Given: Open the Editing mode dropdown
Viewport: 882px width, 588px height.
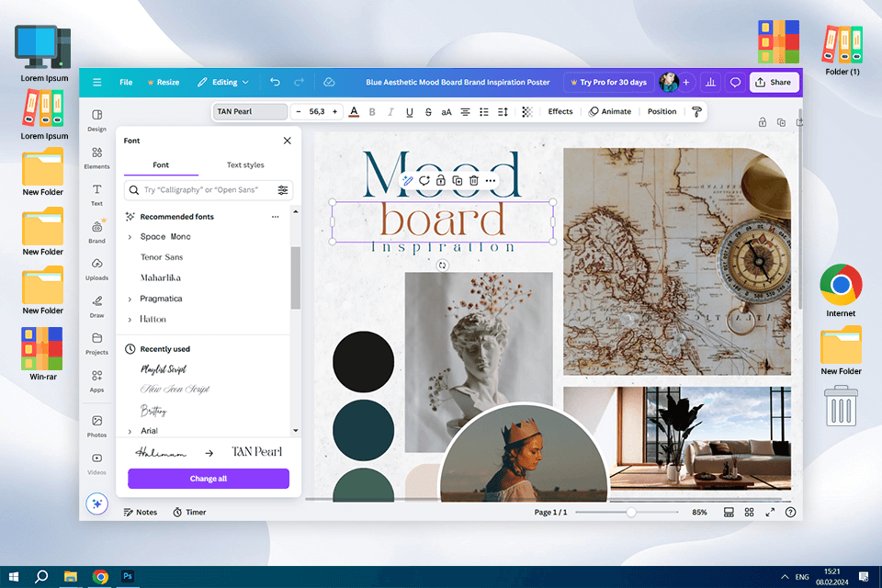Looking at the screenshot, I should (x=223, y=82).
